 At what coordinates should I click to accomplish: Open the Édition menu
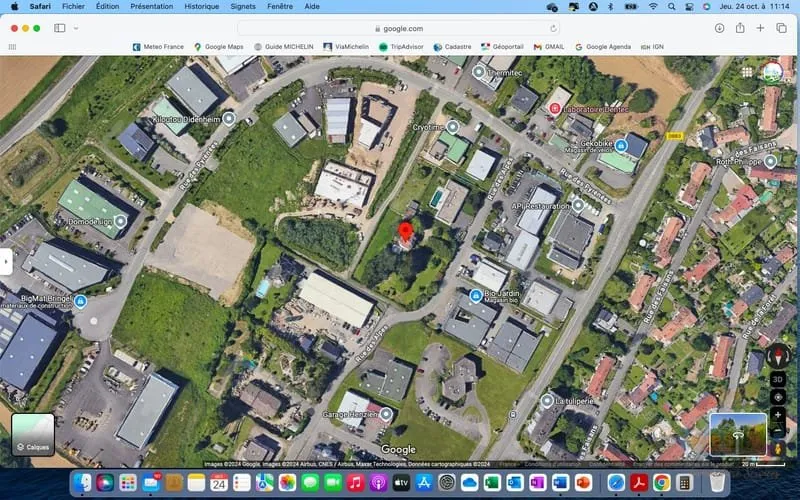pyautogui.click(x=108, y=6)
